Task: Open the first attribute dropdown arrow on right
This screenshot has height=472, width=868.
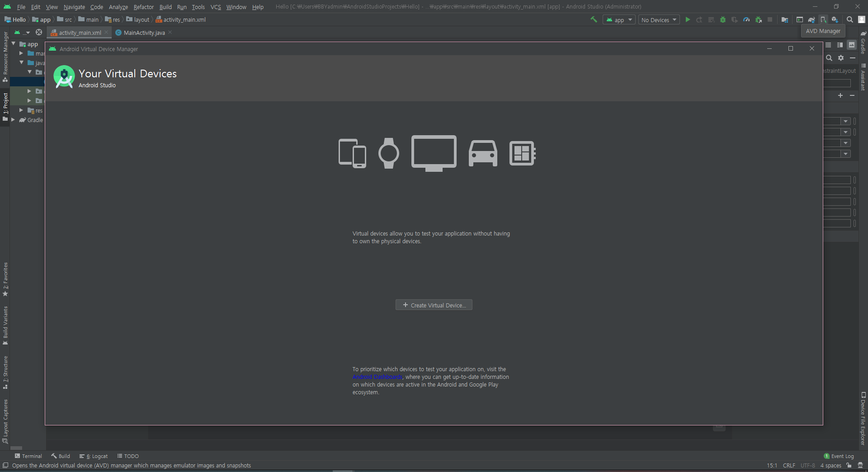Action: click(846, 121)
